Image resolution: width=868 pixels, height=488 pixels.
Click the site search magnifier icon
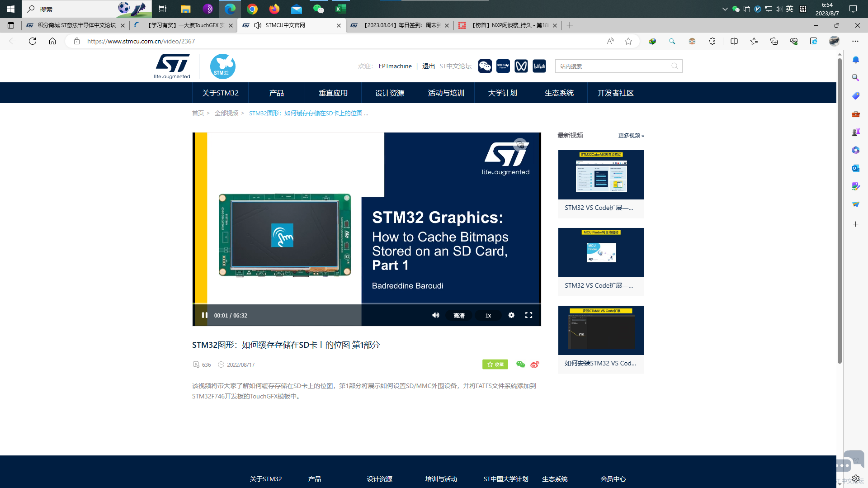(x=675, y=66)
